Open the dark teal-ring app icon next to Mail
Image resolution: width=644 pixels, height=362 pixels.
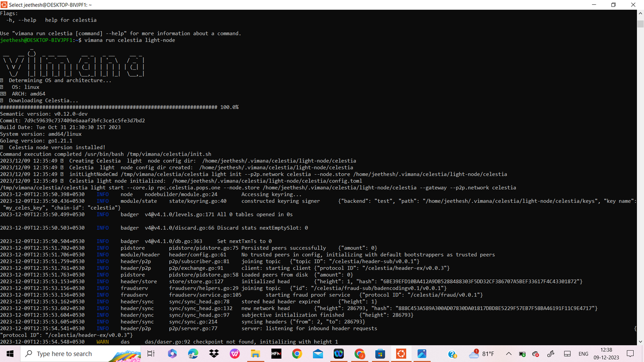pos(339,354)
